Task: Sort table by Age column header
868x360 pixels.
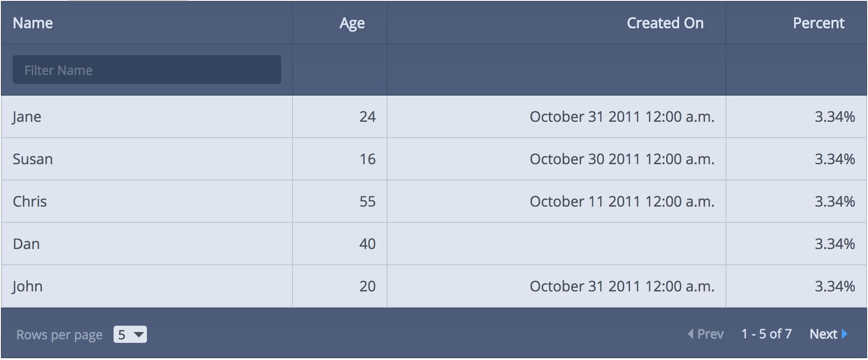Action: click(x=352, y=23)
